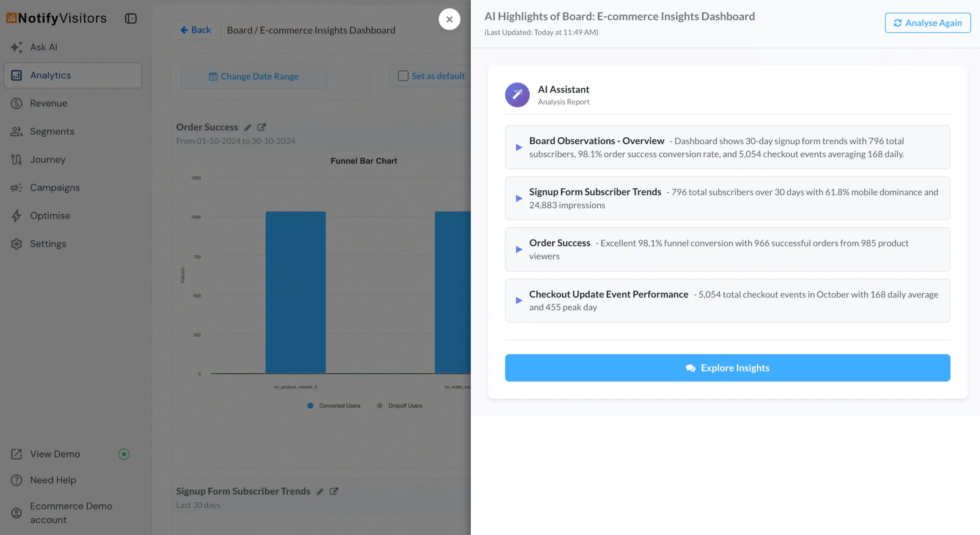Viewport: 980px width, 535px height.
Task: Click the green View Demo status indicator
Action: click(x=124, y=454)
